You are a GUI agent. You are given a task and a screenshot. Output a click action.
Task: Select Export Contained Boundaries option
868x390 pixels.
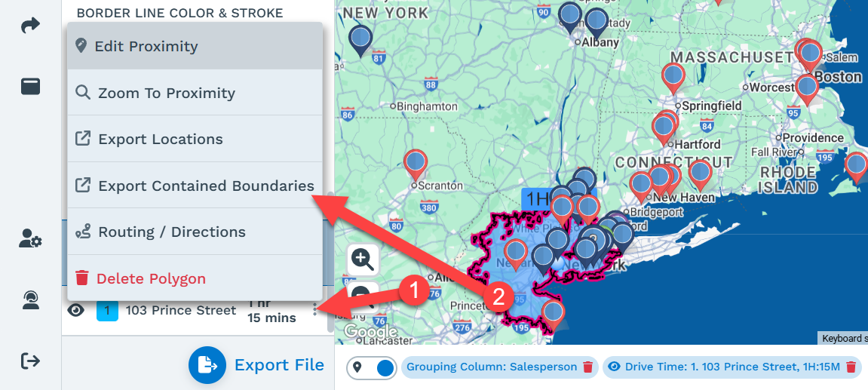[x=195, y=186]
